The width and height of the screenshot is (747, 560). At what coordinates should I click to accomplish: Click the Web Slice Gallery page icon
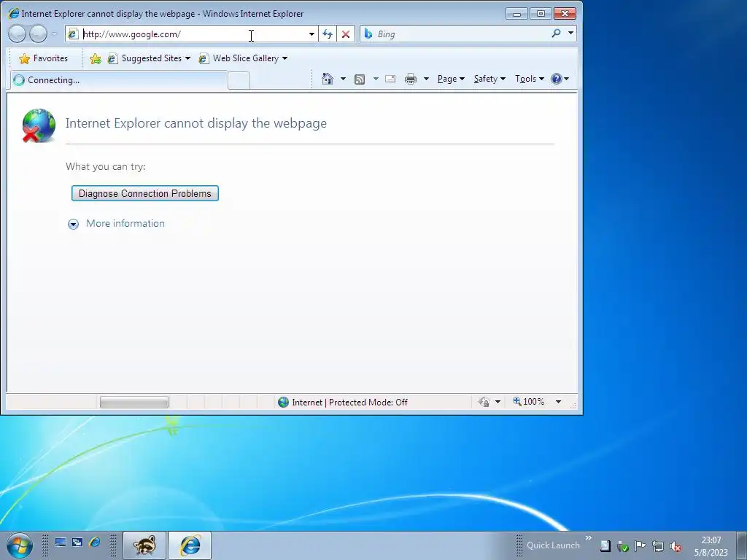(x=204, y=58)
